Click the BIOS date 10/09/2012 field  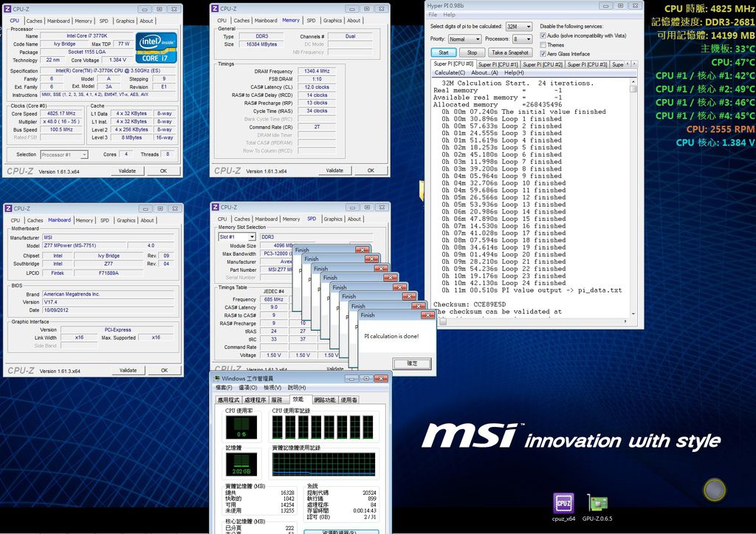tap(109, 310)
